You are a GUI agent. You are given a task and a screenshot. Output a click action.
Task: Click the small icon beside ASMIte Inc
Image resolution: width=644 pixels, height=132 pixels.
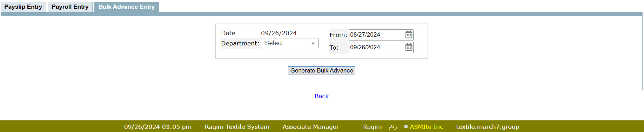pyautogui.click(x=406, y=127)
